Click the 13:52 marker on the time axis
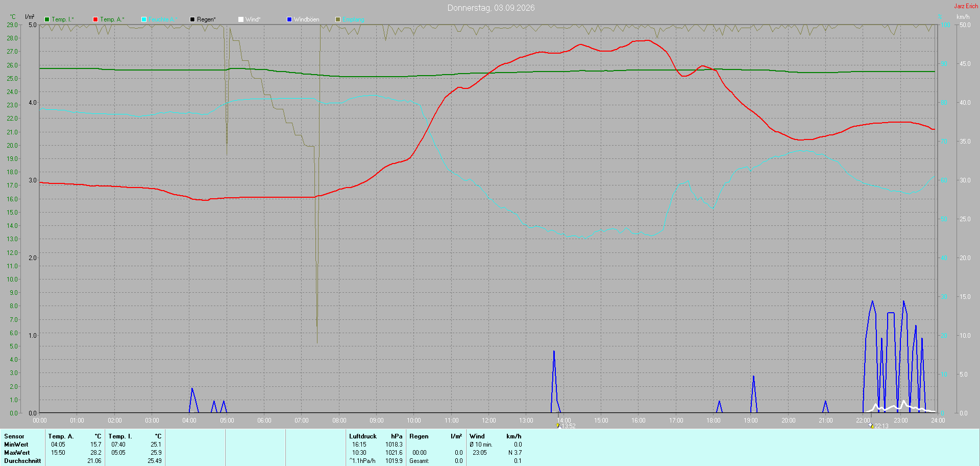This screenshot has width=980, height=466. tap(566, 426)
